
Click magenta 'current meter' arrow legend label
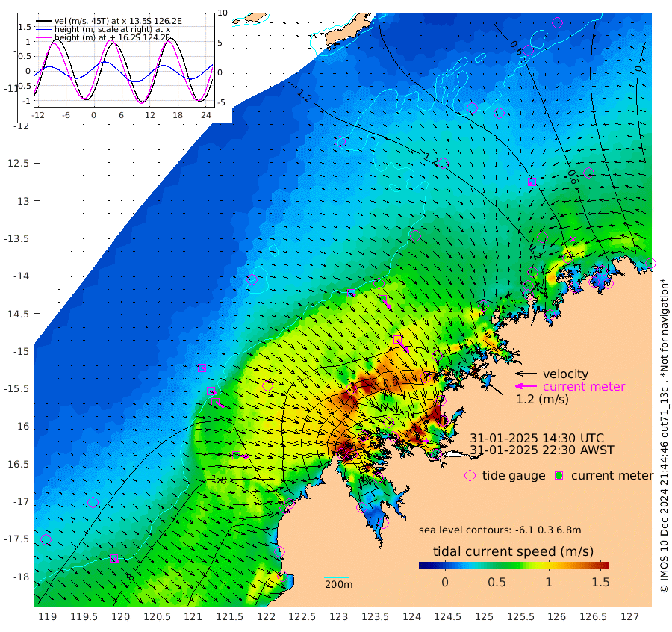tap(584, 386)
